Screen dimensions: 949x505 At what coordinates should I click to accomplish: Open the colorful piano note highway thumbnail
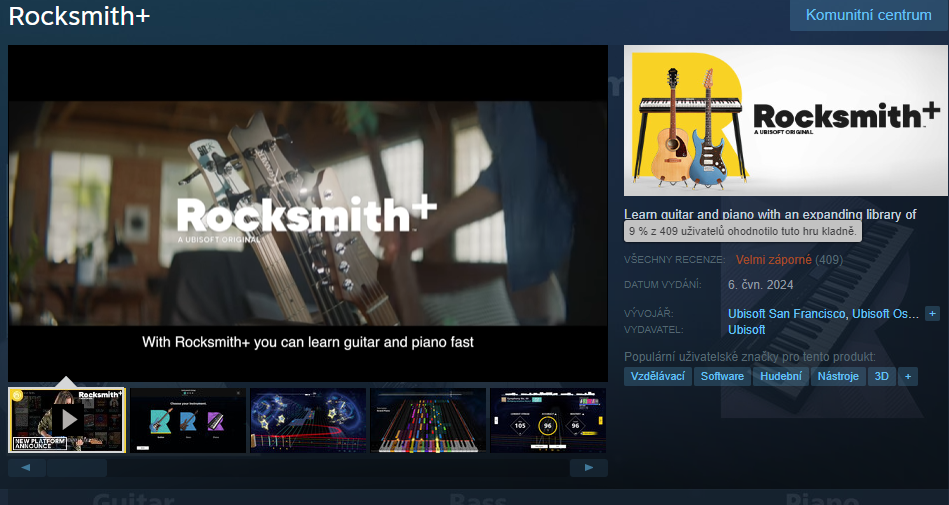tap(427, 420)
